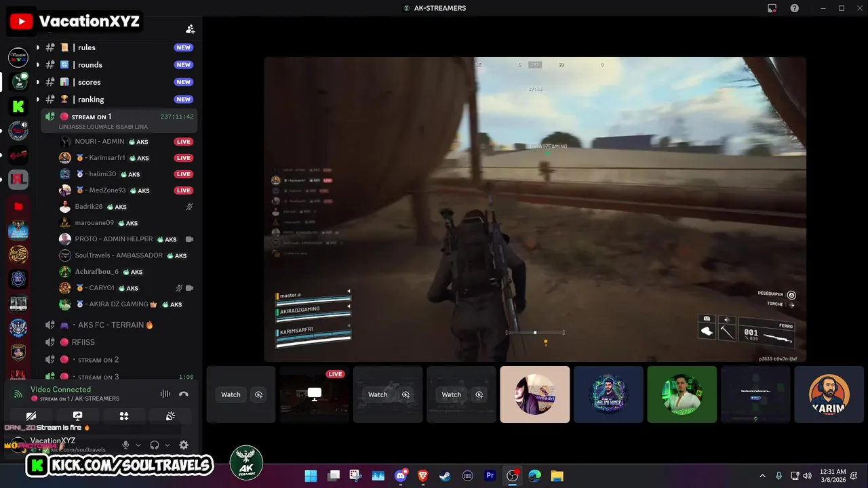Open the soundboard button
Image resolution: width=868 pixels, height=488 pixels.
[170, 416]
